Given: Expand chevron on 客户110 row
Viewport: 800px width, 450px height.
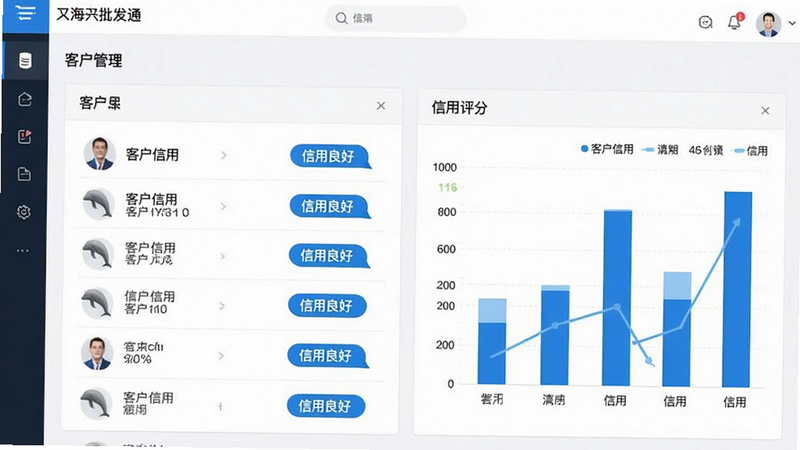Looking at the screenshot, I should point(221,306).
